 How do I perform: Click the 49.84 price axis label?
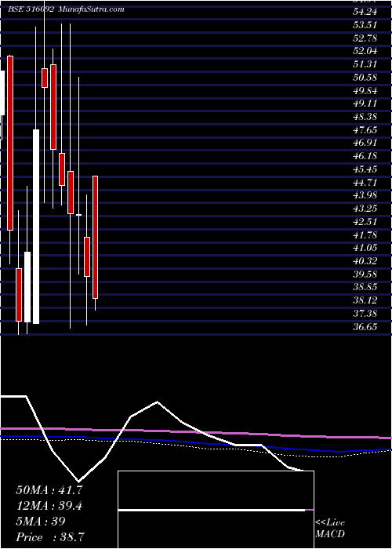(x=365, y=91)
